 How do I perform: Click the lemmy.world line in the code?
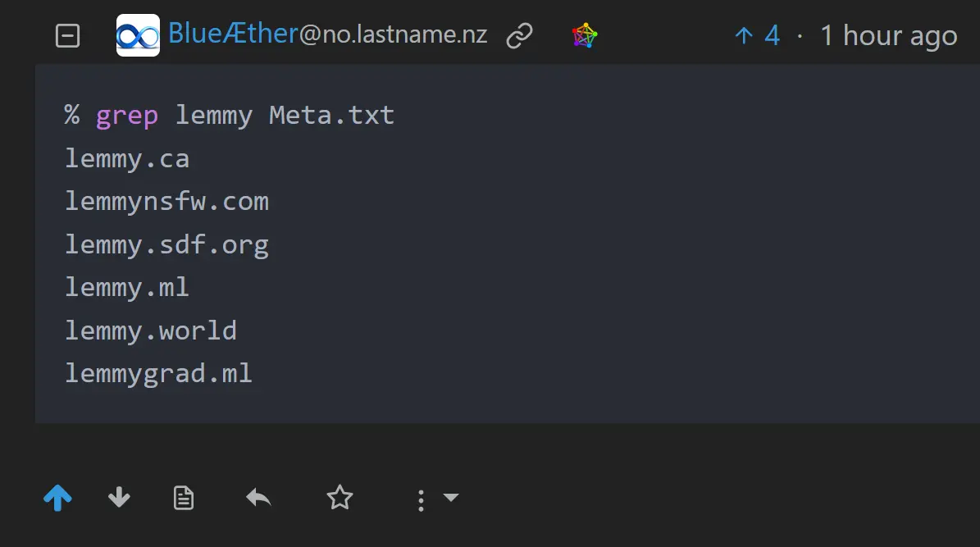tap(151, 330)
